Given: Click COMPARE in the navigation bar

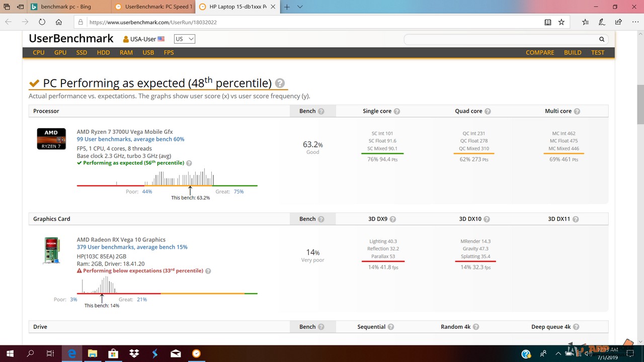Looking at the screenshot, I should click(540, 52).
